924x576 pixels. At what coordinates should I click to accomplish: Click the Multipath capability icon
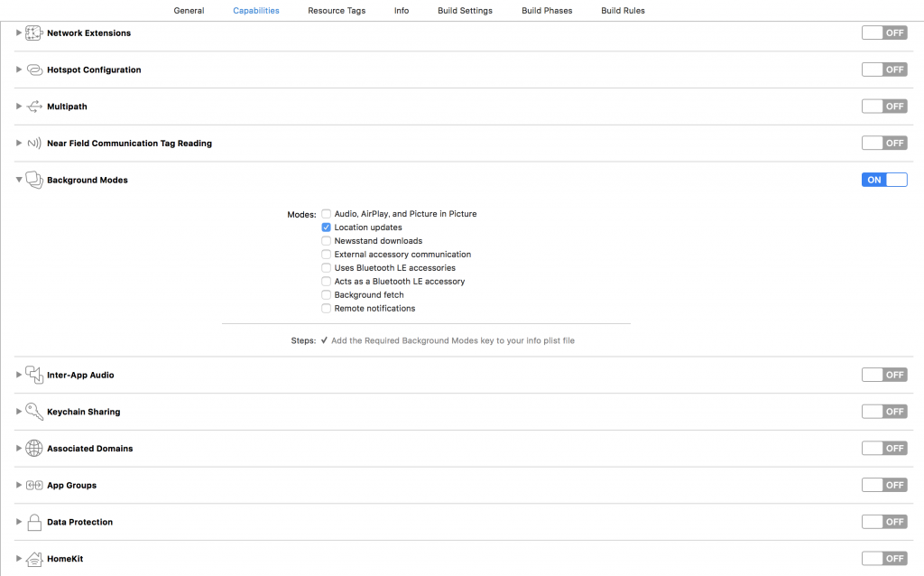[x=33, y=106]
